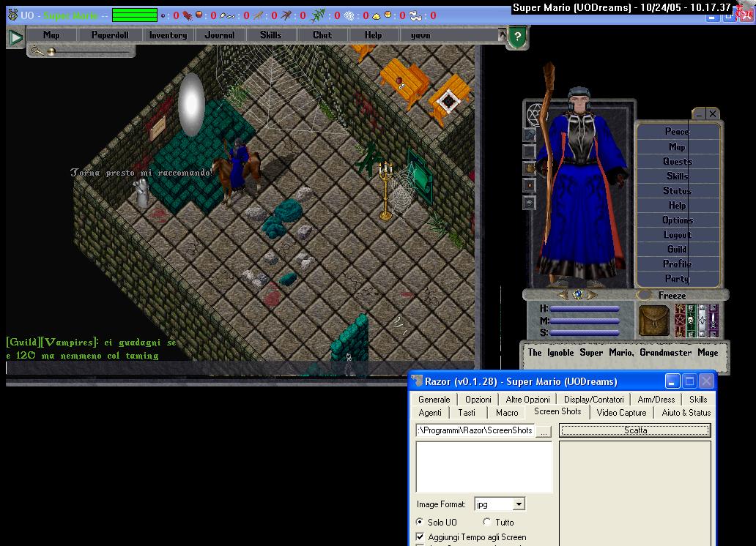The height and width of the screenshot is (546, 756).
Task: Open the Macro tab in Razor
Action: 507,413
